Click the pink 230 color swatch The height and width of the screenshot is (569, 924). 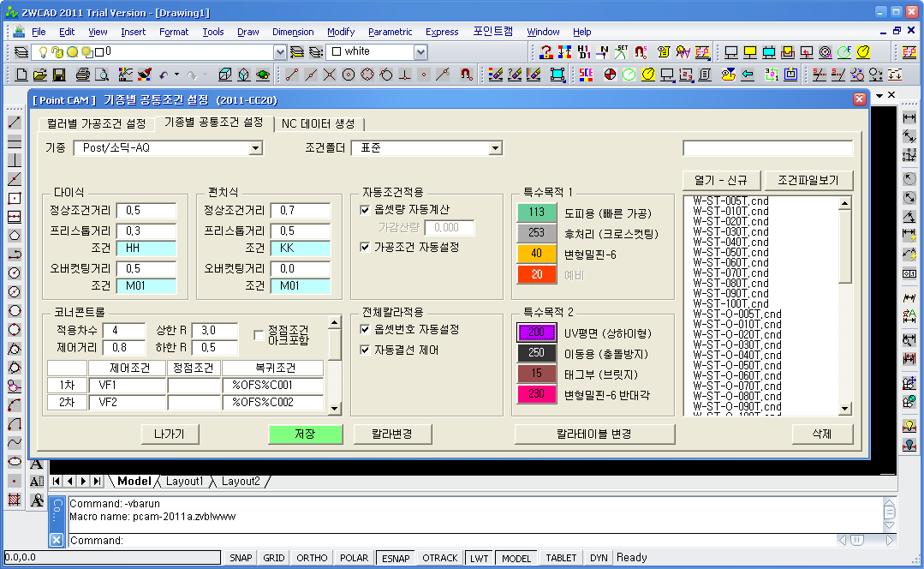tap(537, 393)
